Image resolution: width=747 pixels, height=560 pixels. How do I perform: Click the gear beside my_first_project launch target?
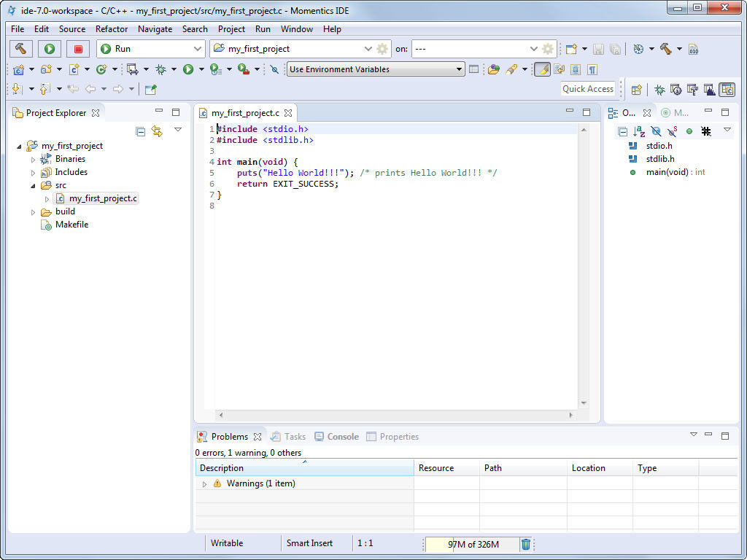(382, 49)
